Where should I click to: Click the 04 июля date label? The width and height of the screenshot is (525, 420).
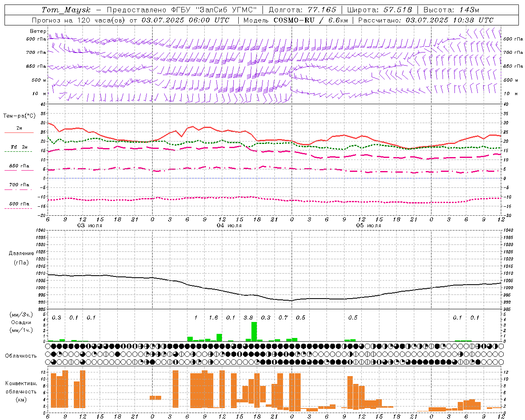229,226
